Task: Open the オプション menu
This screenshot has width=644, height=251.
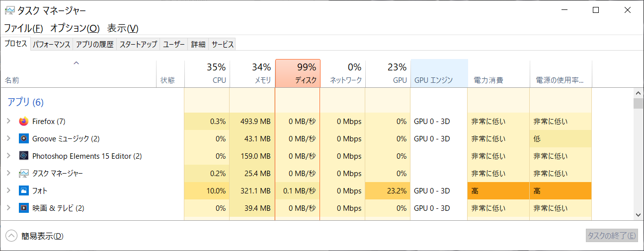Action: pos(75,28)
